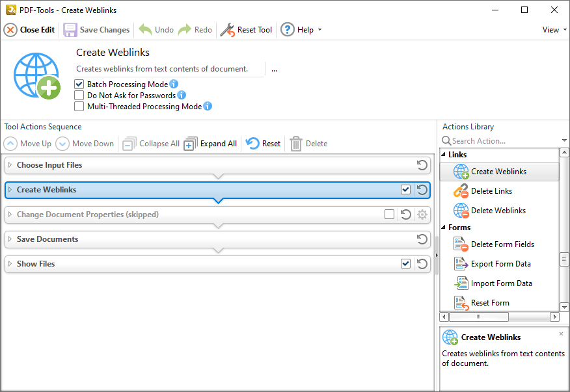The height and width of the screenshot is (392, 570).
Task: Open the Search Action dropdown arrow
Action: click(x=564, y=140)
